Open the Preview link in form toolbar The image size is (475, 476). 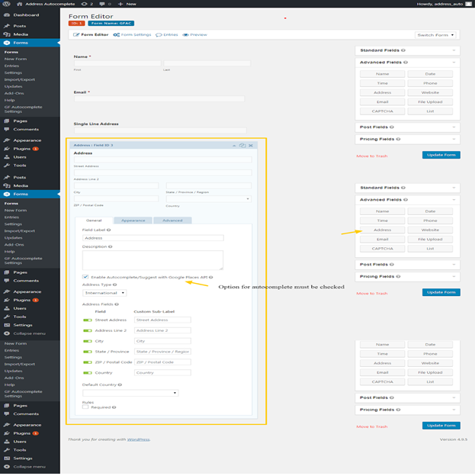tap(196, 35)
